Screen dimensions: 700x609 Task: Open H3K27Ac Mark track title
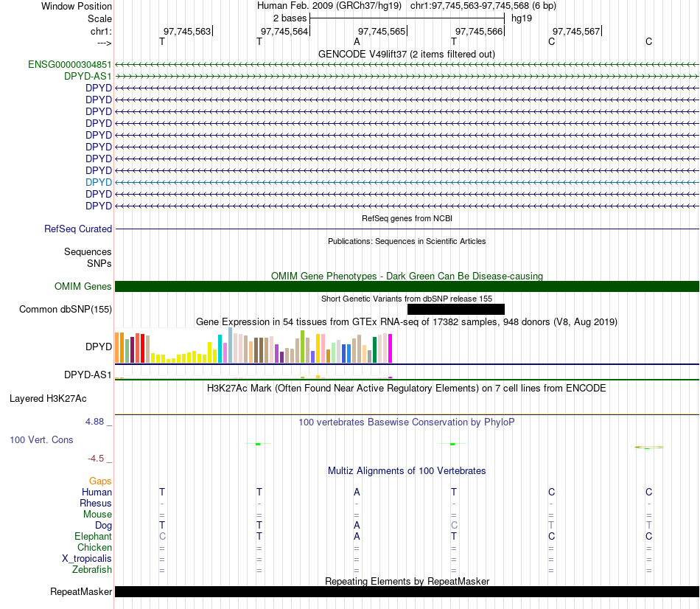click(x=406, y=388)
